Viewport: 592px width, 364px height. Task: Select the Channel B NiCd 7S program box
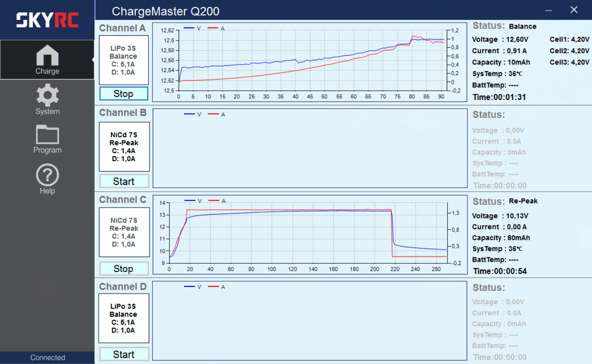(124, 147)
